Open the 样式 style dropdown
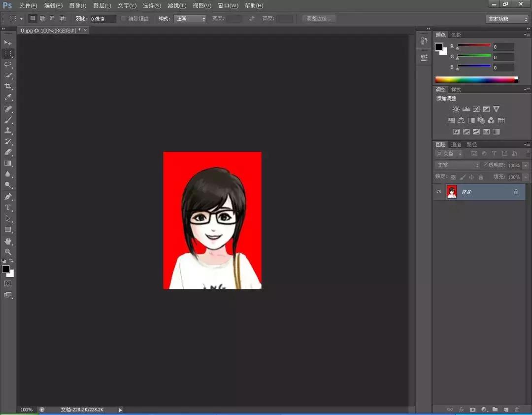Viewport: 532px width, 415px height. point(191,19)
